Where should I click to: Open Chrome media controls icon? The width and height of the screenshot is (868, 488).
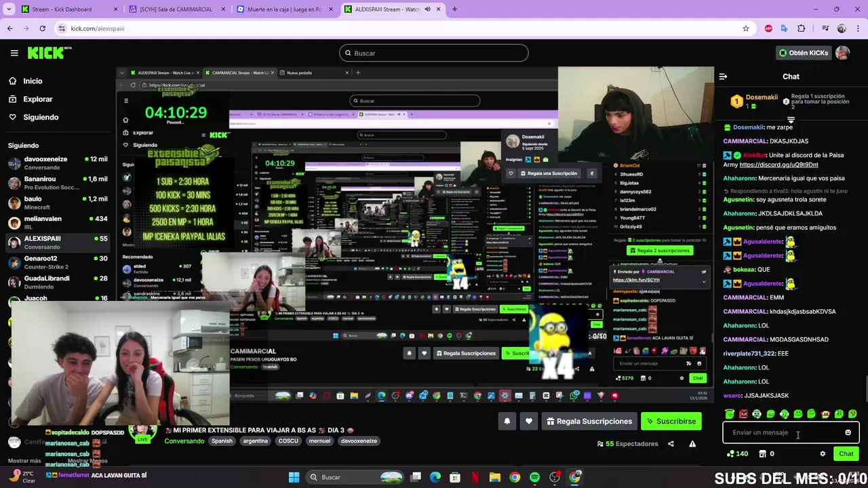pyautogui.click(x=825, y=28)
